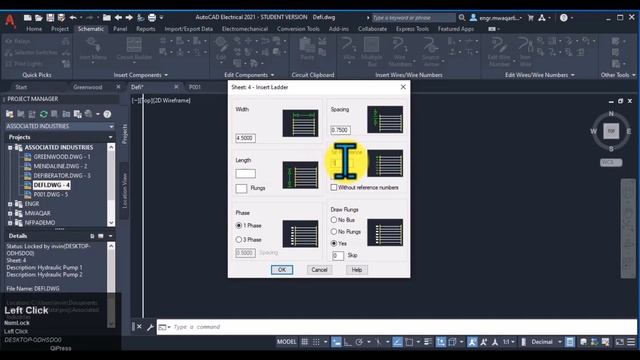
Task: Select the 3 Phase radio button
Action: point(239,240)
